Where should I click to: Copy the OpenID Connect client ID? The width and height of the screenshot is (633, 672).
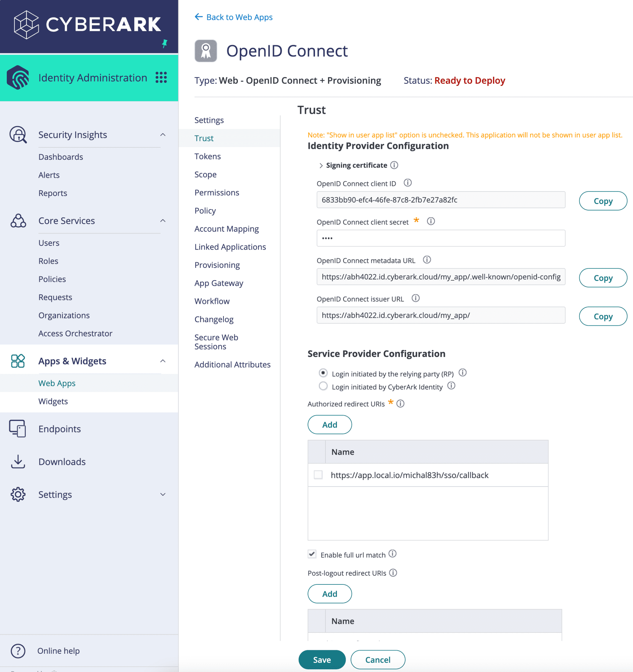coord(603,201)
